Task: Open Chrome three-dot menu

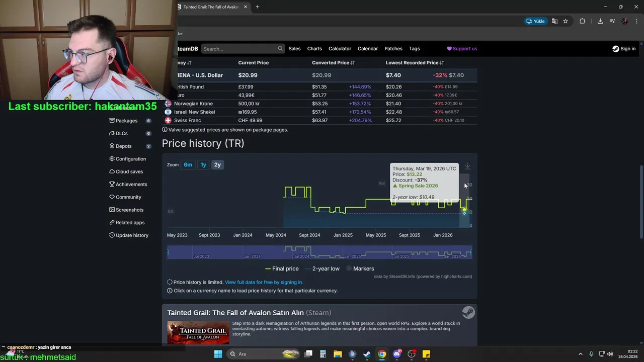Action: tap(636, 21)
